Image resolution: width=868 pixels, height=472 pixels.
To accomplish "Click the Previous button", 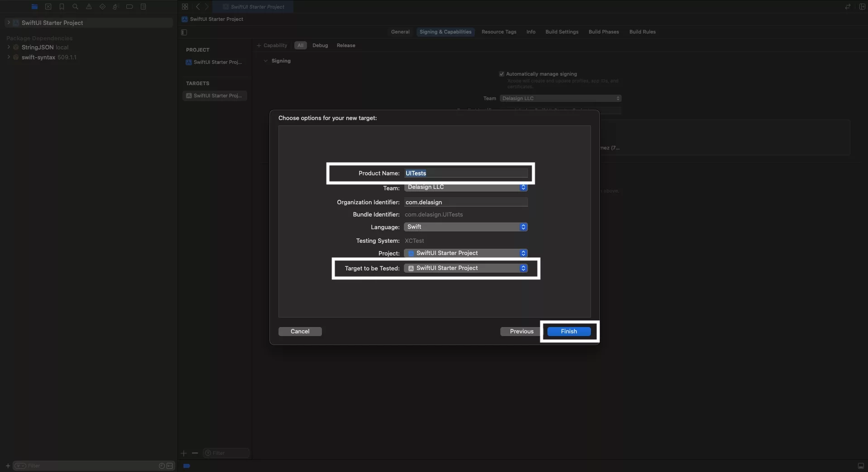I will [522, 332].
